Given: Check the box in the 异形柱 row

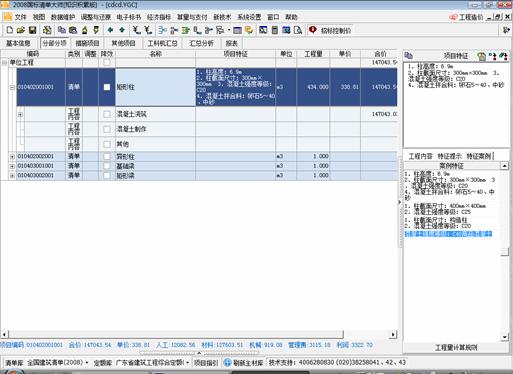Looking at the screenshot, I should pyautogui.click(x=107, y=156).
